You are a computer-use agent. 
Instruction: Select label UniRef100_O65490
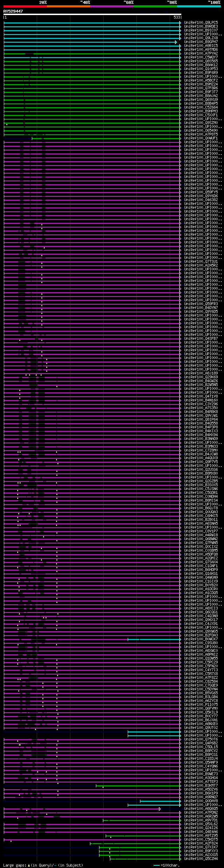point(201,130)
